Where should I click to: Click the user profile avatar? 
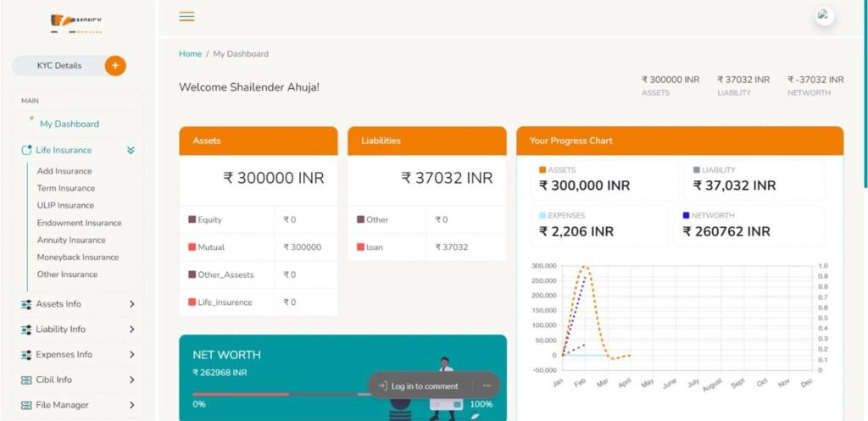824,16
